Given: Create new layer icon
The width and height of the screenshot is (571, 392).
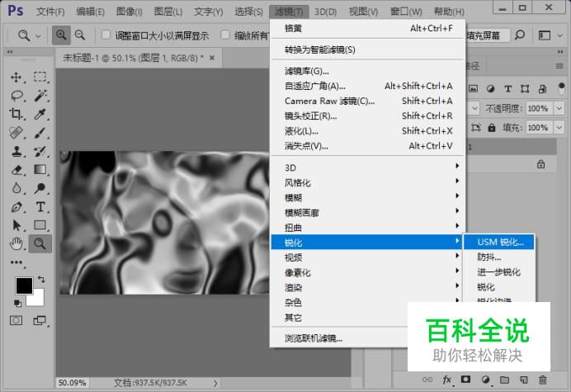Looking at the screenshot, I should (524, 380).
